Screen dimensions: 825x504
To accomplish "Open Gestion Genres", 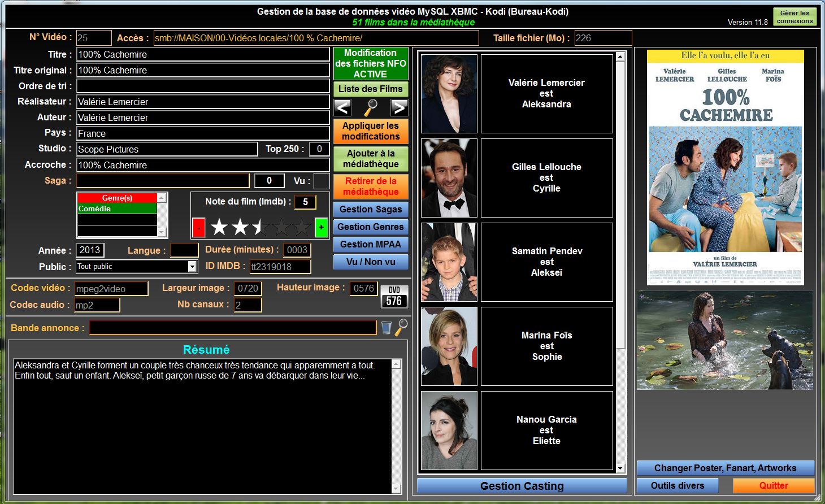I will pyautogui.click(x=371, y=227).
